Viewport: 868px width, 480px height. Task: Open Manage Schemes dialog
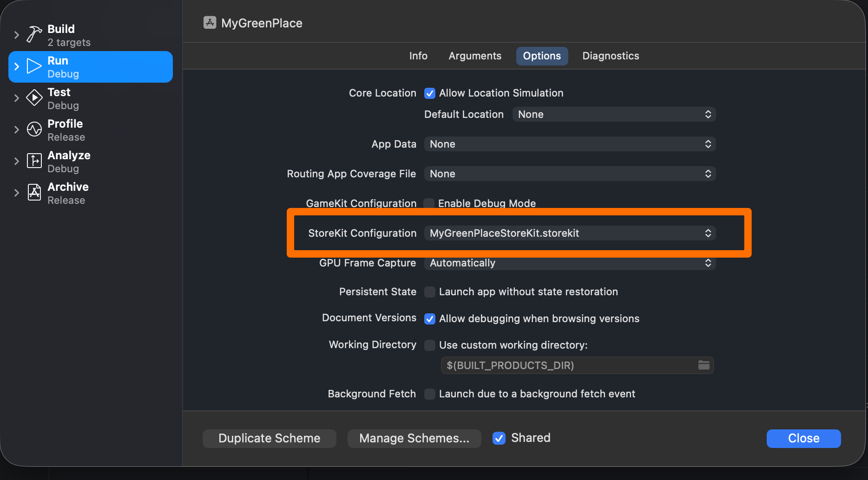click(414, 438)
